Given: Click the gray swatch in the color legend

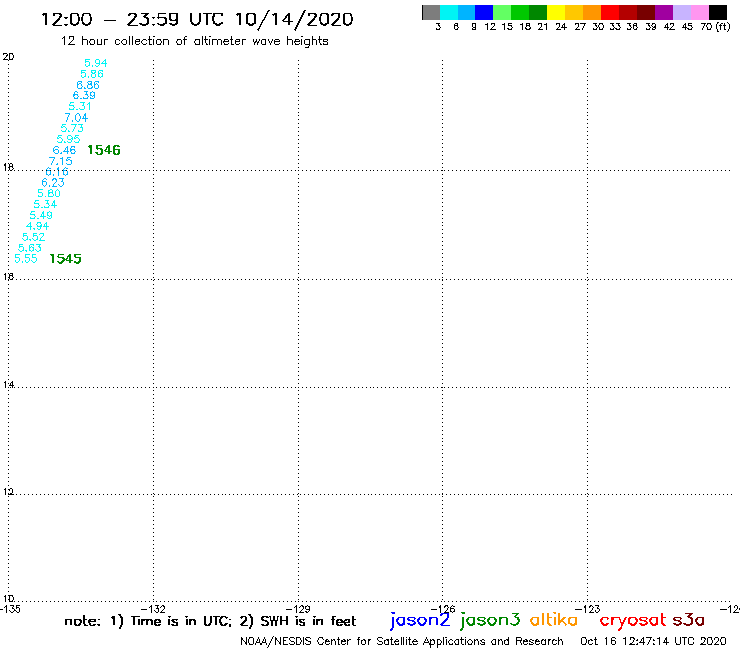Looking at the screenshot, I should 431,12.
